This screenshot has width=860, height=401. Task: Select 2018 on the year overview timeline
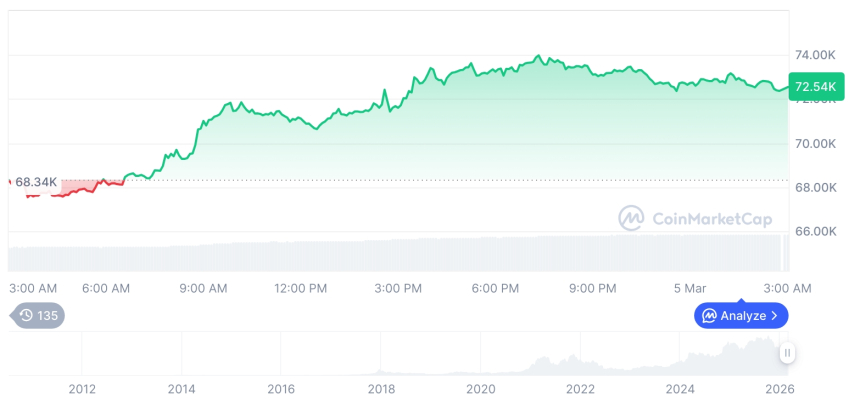[x=381, y=388]
